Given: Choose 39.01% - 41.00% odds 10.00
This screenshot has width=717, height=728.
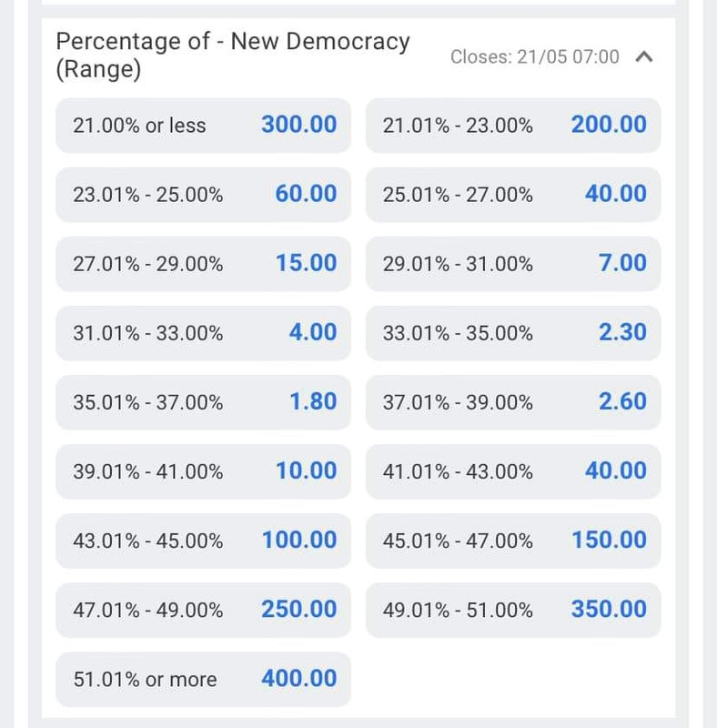Looking at the screenshot, I should coord(203,471).
